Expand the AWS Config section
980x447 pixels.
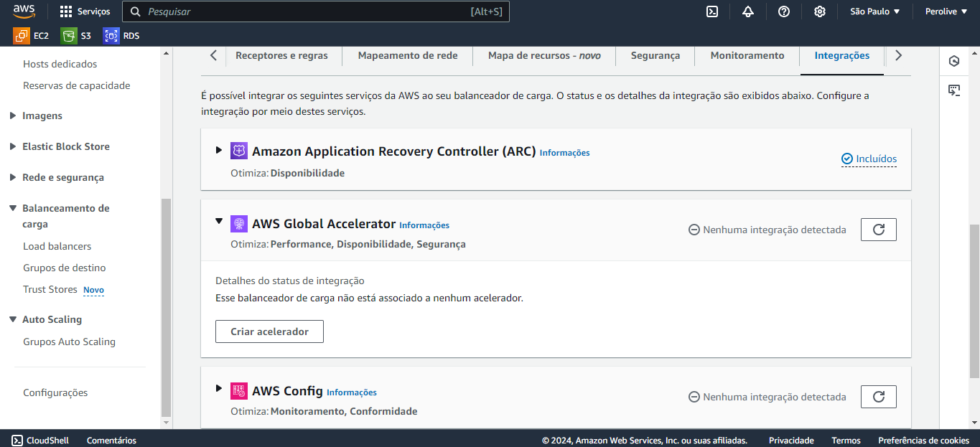pos(219,388)
